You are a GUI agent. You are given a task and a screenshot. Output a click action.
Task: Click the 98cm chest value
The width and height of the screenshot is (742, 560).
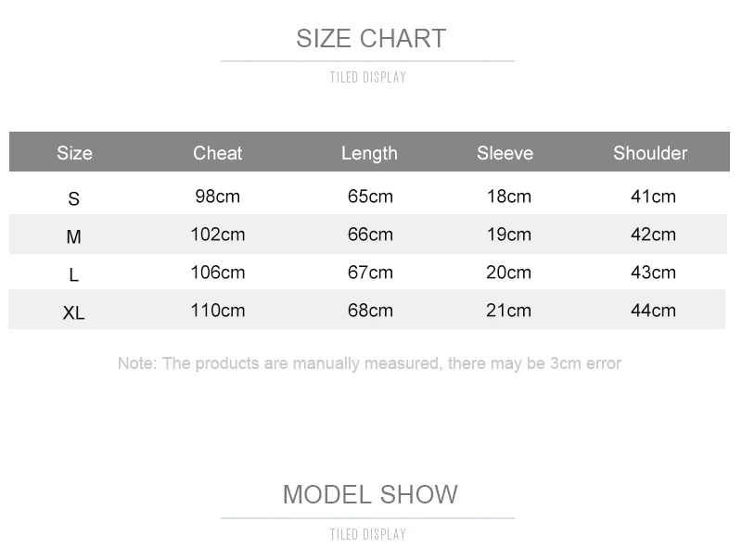coord(218,197)
